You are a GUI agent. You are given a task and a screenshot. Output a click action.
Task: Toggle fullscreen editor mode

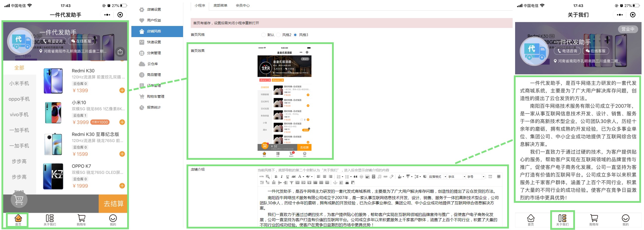tap(499, 177)
